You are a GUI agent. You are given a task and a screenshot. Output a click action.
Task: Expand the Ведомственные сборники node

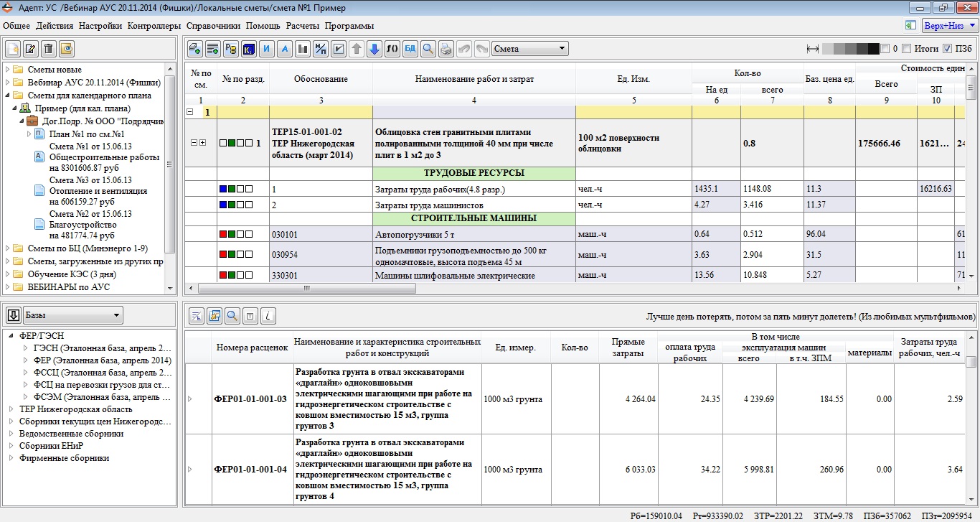pos(12,433)
